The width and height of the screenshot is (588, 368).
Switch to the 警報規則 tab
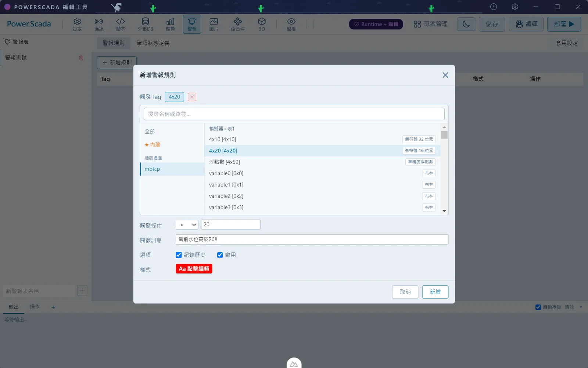click(x=114, y=43)
